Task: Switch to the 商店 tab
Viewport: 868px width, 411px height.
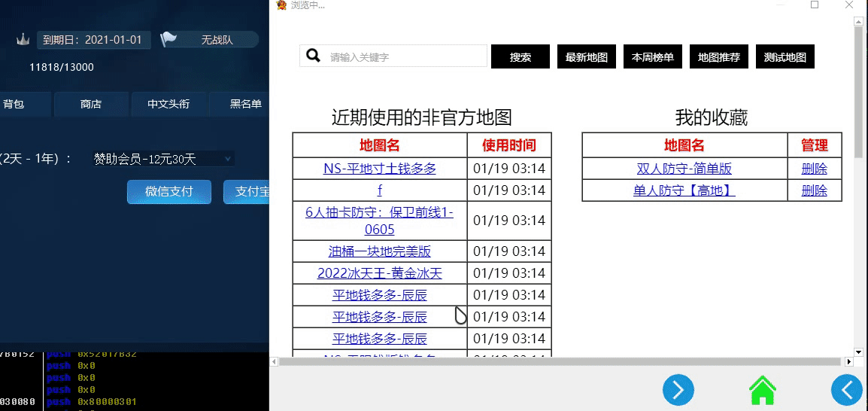Action: pyautogui.click(x=91, y=105)
